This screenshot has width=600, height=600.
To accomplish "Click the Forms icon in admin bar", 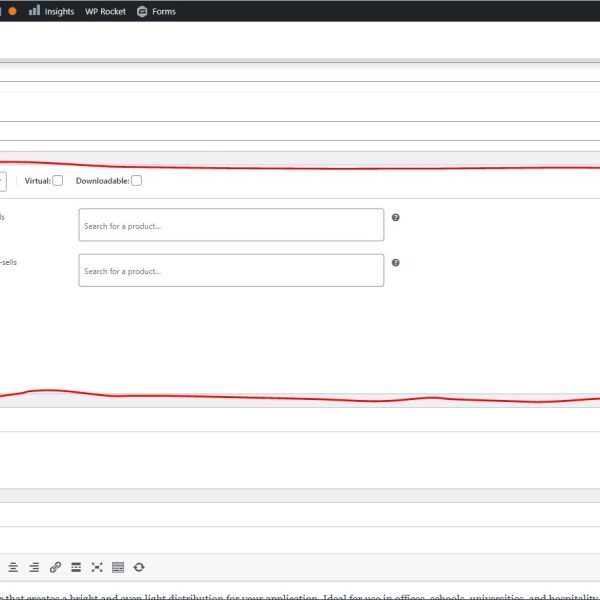I will [x=142, y=11].
